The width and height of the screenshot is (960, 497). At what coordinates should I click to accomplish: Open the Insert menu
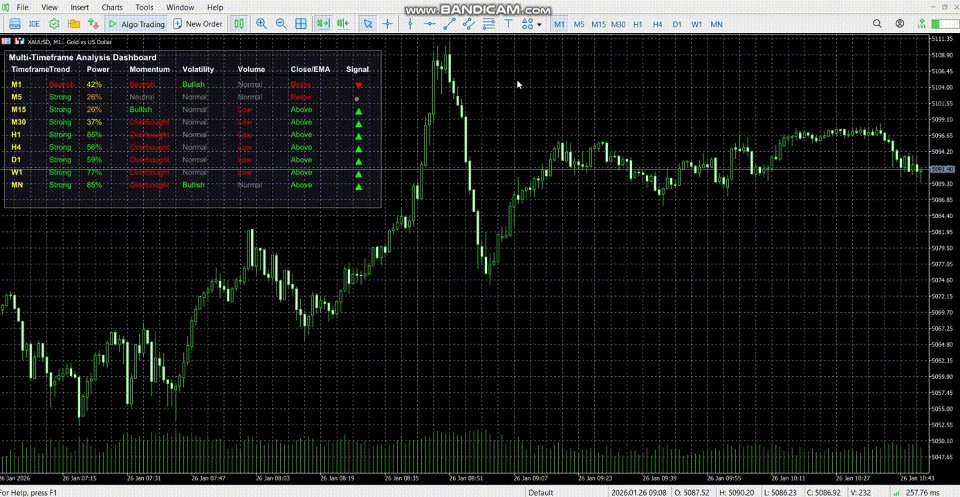pos(80,7)
